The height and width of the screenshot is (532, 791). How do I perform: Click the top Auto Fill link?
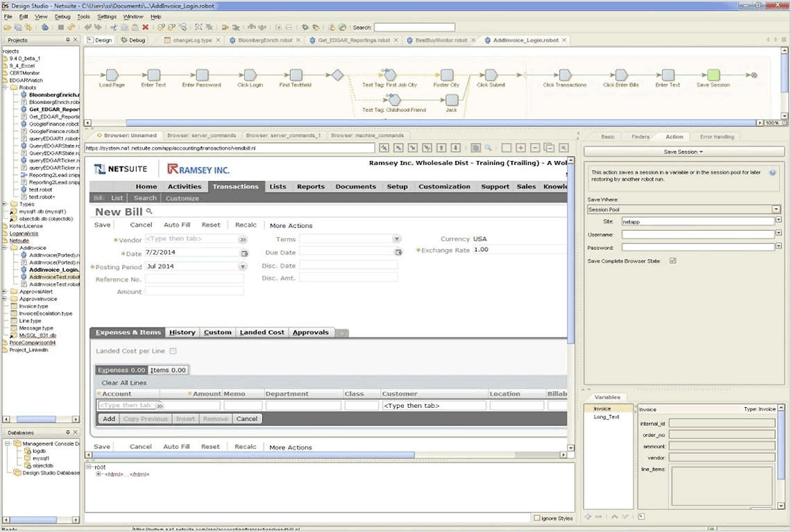click(x=176, y=225)
